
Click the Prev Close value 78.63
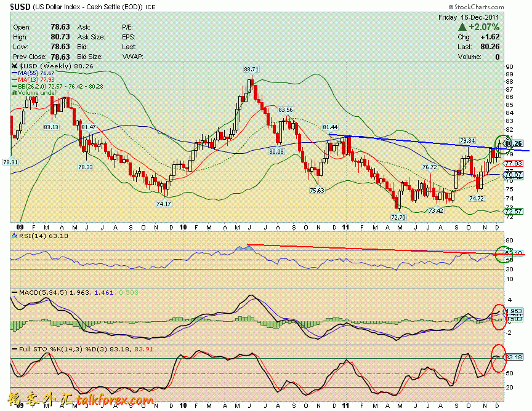(60, 57)
